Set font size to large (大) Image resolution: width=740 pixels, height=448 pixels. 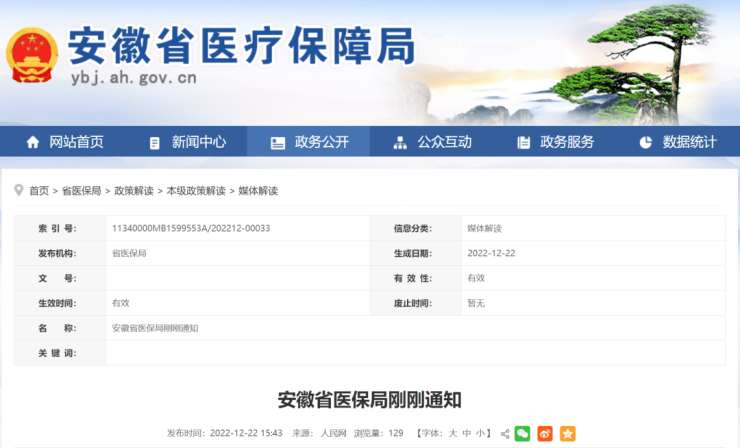click(x=452, y=434)
